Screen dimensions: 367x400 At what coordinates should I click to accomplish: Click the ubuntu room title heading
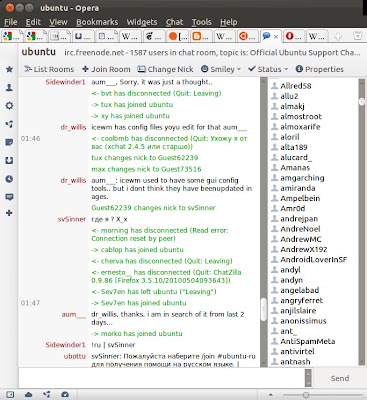(39, 52)
